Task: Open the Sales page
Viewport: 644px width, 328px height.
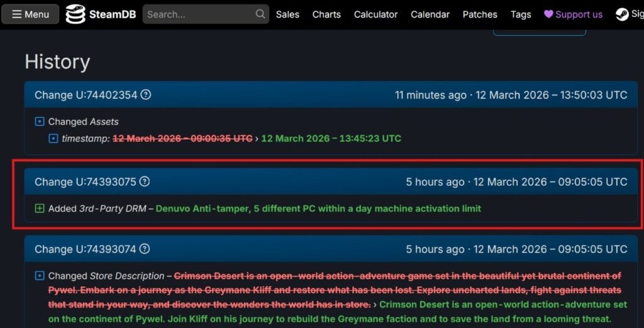Action: point(287,14)
